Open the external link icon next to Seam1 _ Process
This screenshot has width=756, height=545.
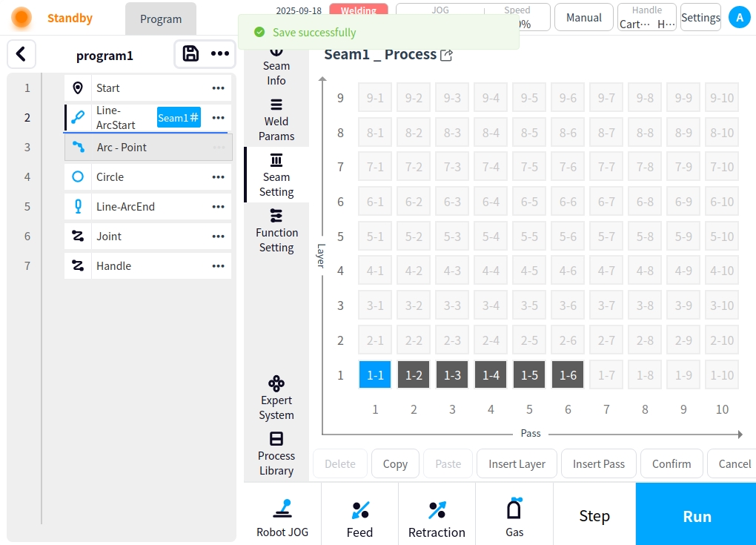click(x=446, y=55)
